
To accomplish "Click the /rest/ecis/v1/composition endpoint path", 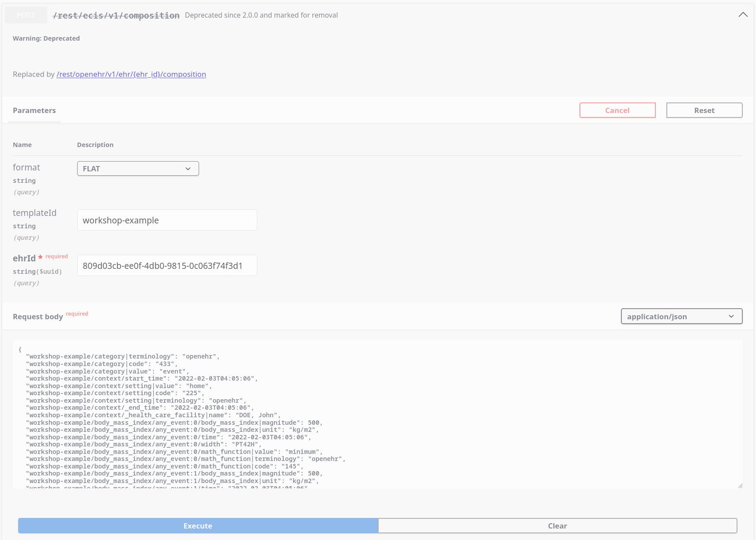I will (x=116, y=15).
